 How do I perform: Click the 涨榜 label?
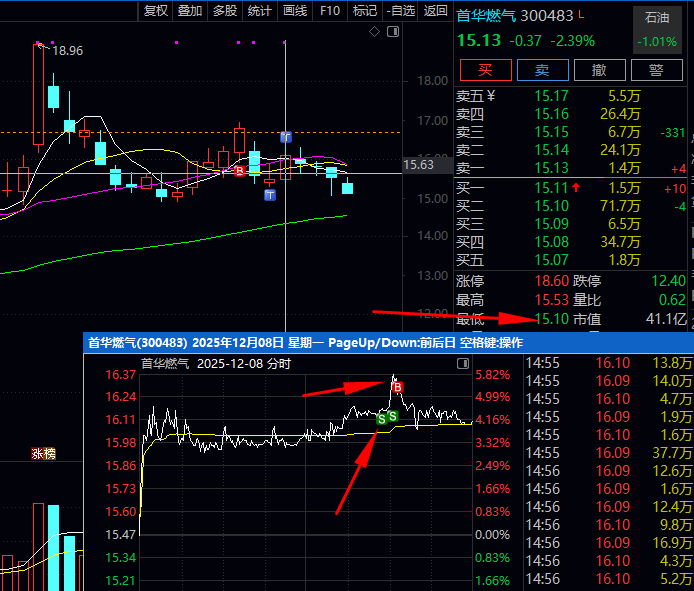pyautogui.click(x=43, y=454)
